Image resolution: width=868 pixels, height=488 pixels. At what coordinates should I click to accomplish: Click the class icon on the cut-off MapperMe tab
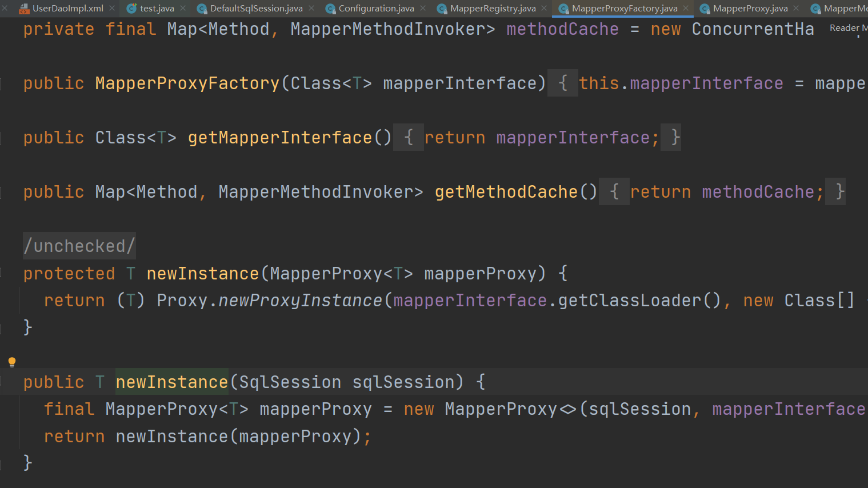tap(815, 9)
